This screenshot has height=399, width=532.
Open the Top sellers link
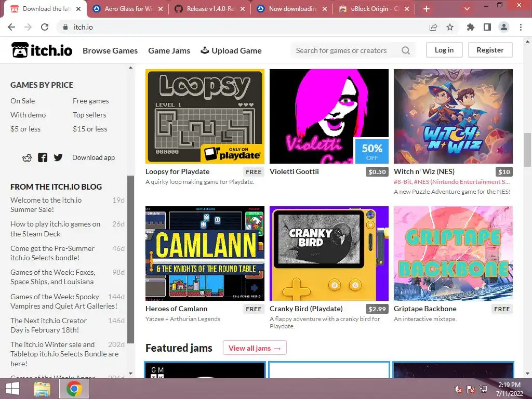pos(89,115)
